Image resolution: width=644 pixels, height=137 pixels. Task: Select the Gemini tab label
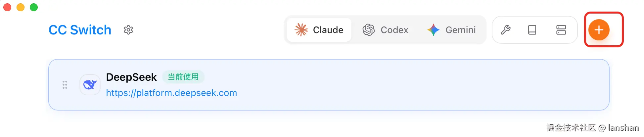click(x=460, y=30)
